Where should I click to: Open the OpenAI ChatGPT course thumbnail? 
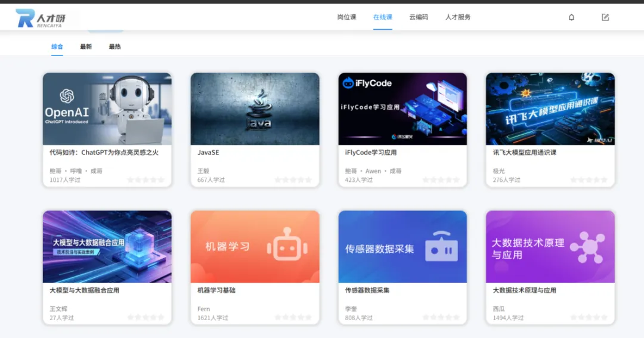[x=107, y=109]
